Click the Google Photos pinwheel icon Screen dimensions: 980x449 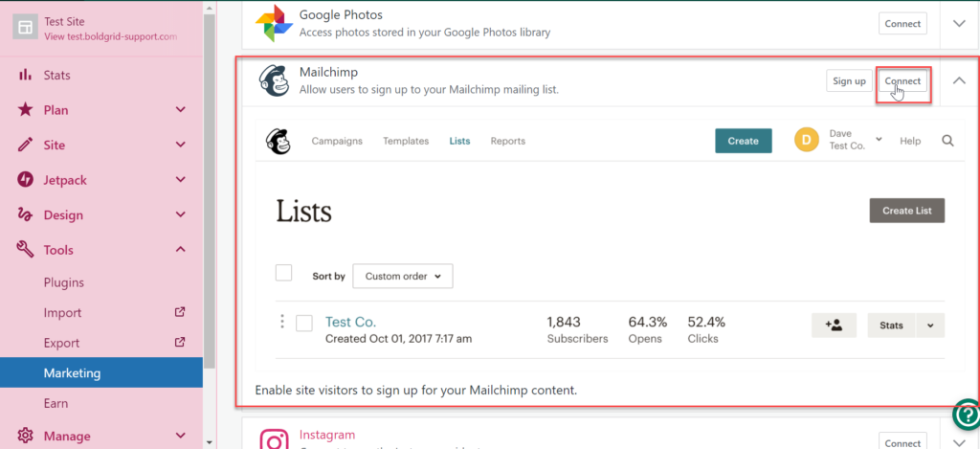click(x=275, y=24)
